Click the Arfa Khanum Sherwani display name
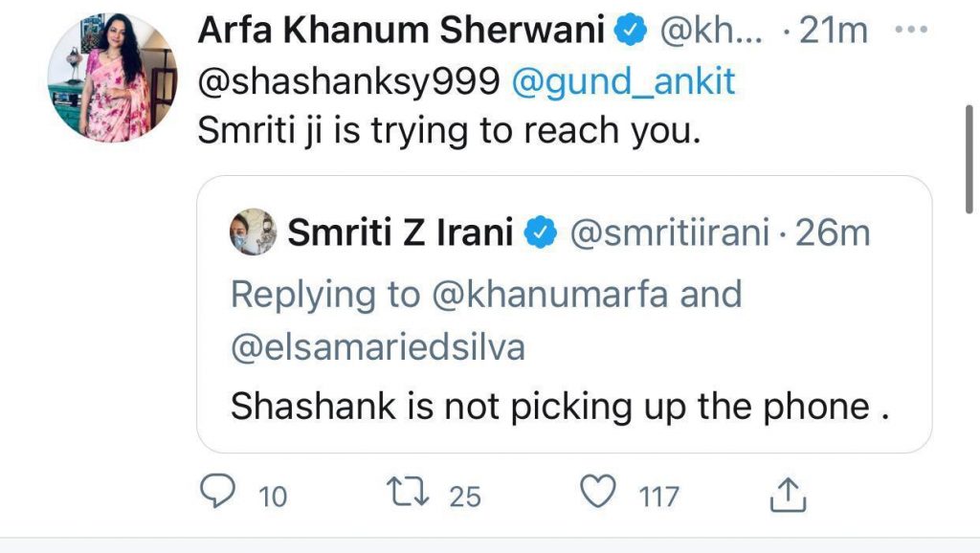Viewport: 980px width, 553px height. (400, 32)
